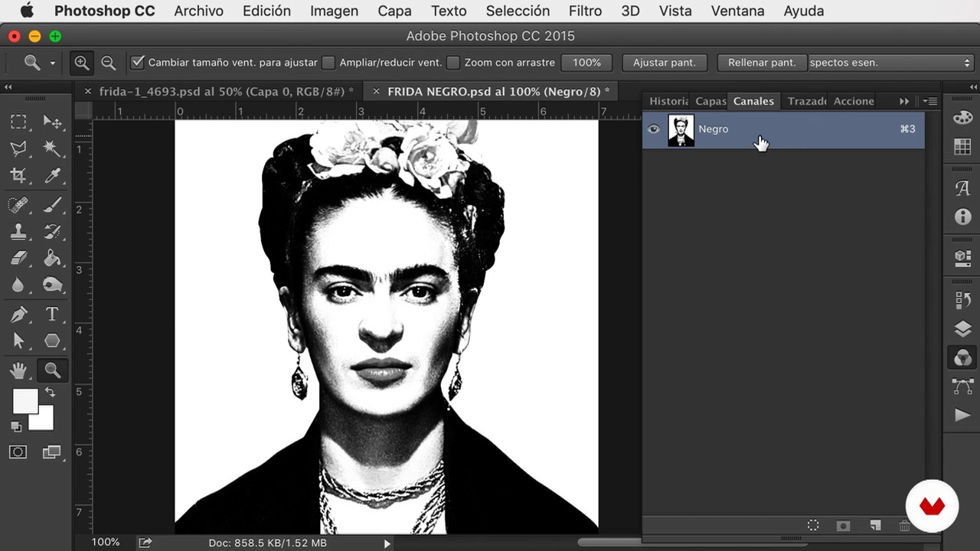This screenshot has height=551, width=980.
Task: Open the Channels panel flyout menu
Action: click(930, 101)
